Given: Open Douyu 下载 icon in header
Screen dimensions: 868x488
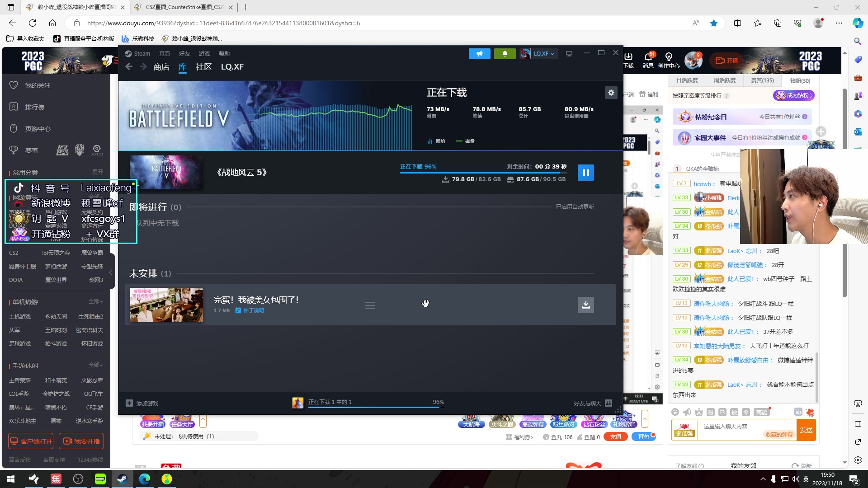Looking at the screenshot, I should pyautogui.click(x=628, y=60).
